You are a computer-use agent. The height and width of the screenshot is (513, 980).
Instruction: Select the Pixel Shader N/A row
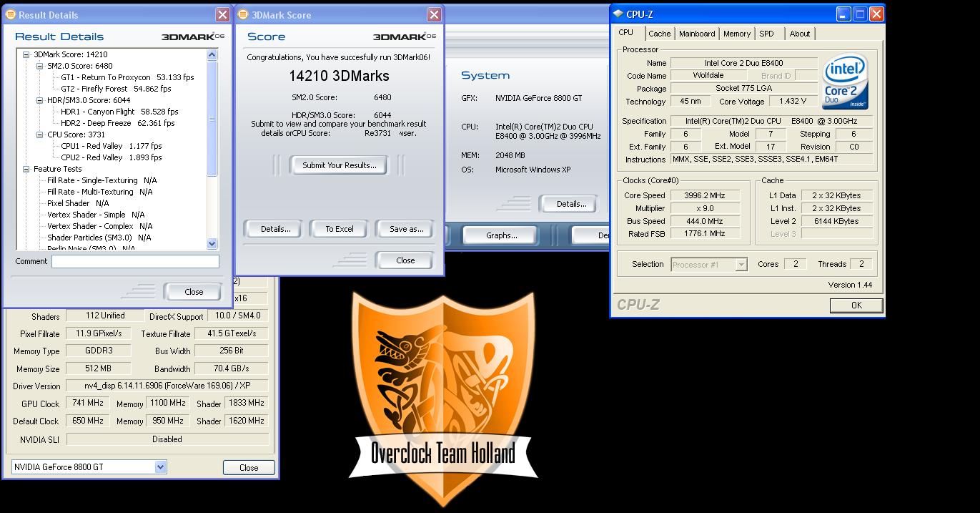[x=78, y=203]
